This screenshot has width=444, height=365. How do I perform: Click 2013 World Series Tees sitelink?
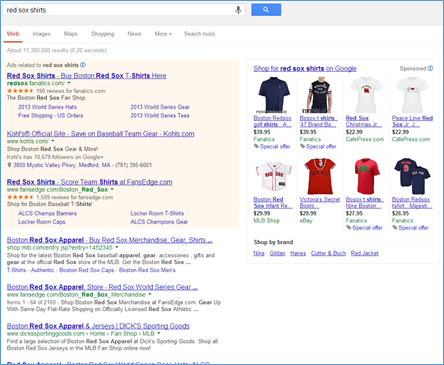click(160, 115)
